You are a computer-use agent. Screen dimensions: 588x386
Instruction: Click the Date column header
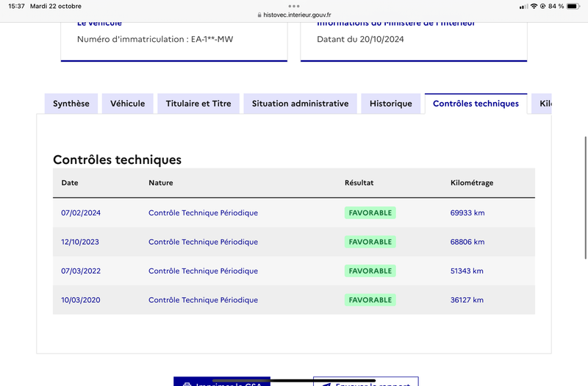tap(70, 182)
